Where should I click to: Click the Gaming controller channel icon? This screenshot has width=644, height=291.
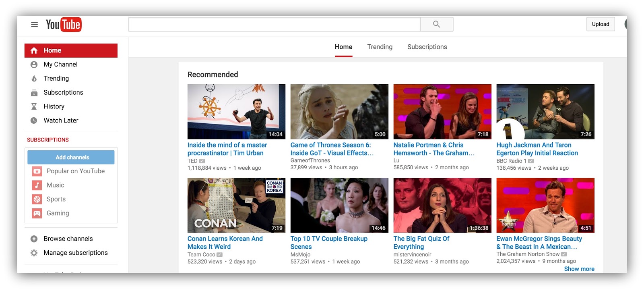pyautogui.click(x=37, y=213)
